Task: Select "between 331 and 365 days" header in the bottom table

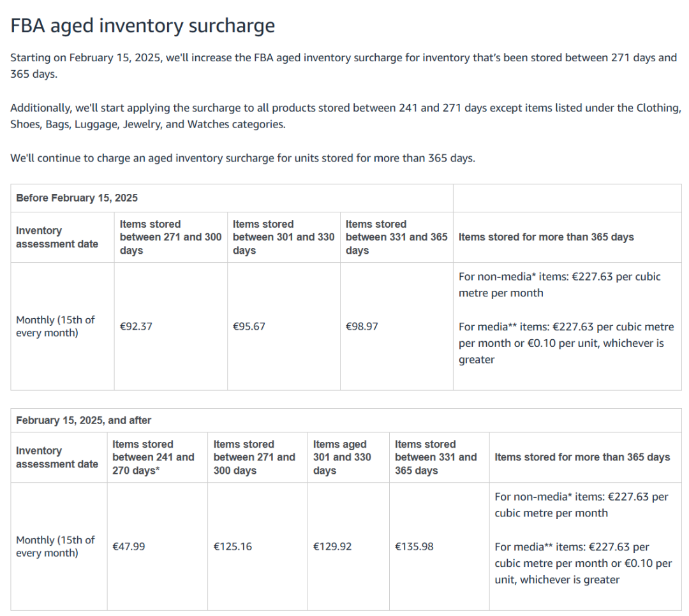Action: 436,457
